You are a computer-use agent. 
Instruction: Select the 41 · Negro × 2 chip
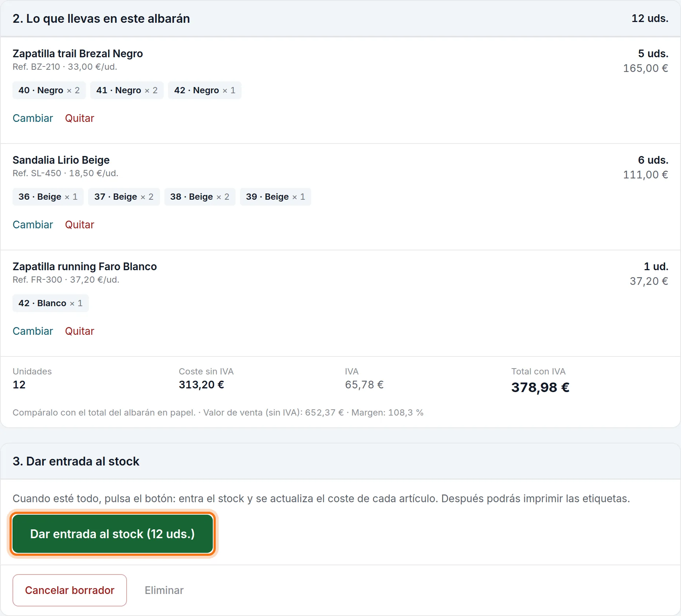(127, 90)
